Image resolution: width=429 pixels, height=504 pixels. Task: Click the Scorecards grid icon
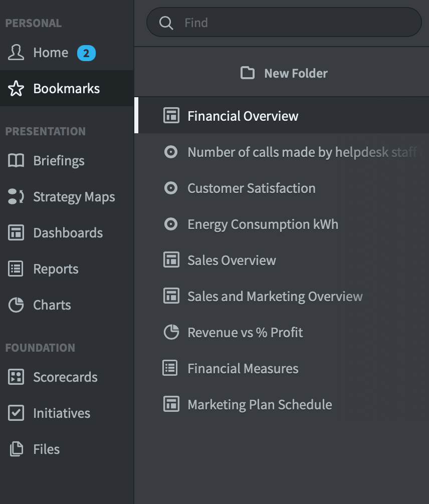[16, 377]
